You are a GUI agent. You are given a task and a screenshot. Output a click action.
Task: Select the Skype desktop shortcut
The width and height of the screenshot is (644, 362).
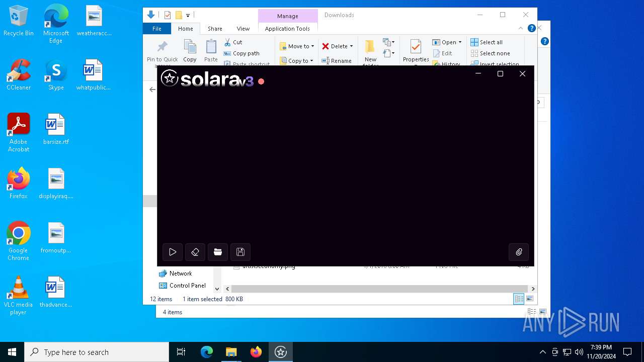click(56, 75)
